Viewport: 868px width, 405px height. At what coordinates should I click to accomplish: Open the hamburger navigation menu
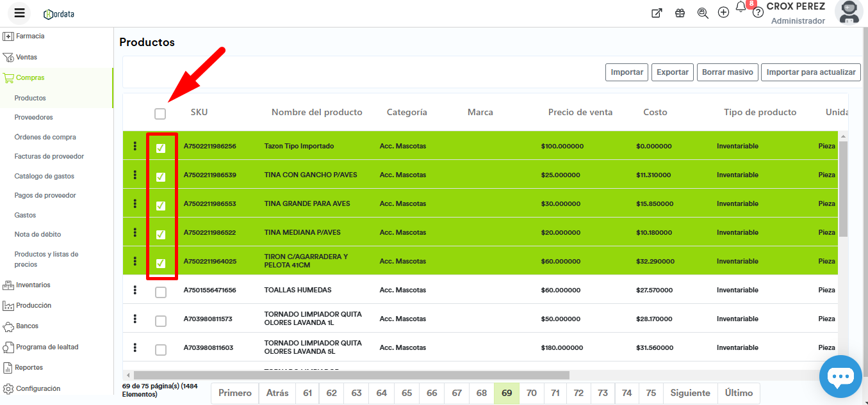[19, 13]
